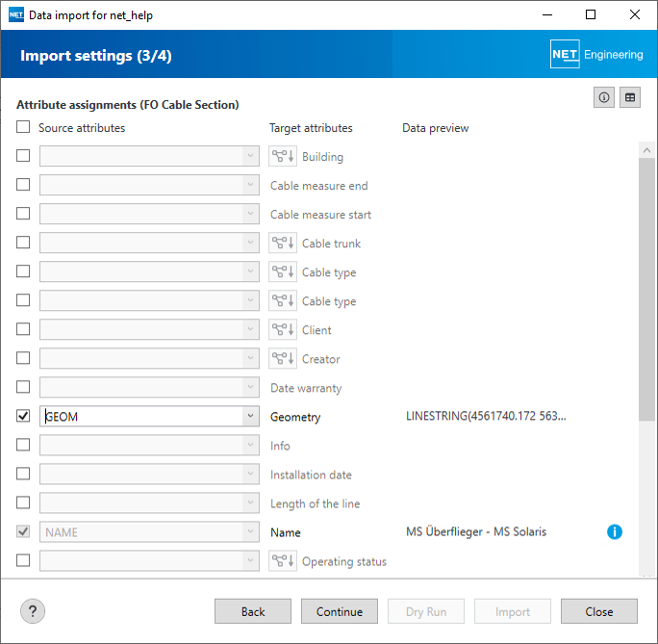Screen dimensions: 658x644
Task: Click the relation icon beside Creator
Action: point(283,359)
